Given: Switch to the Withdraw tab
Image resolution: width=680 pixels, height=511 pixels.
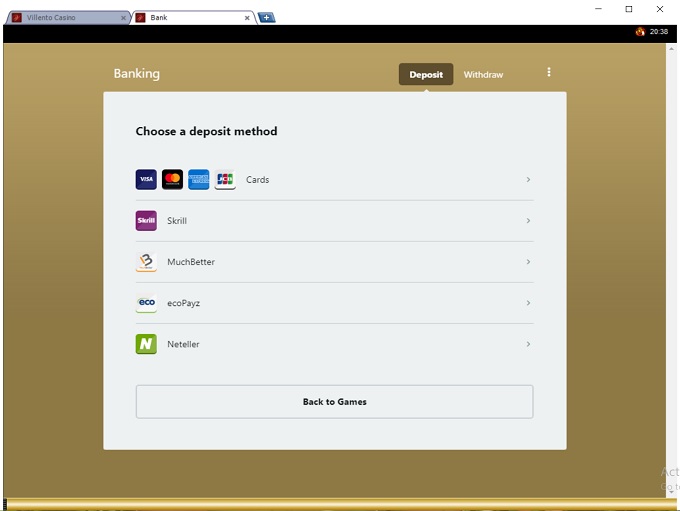Looking at the screenshot, I should click(483, 75).
